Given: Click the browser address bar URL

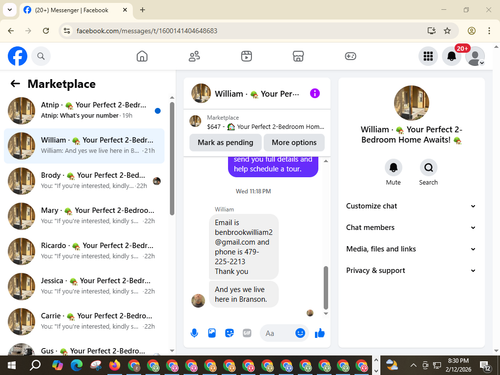Looking at the screenshot, I should click(147, 31).
